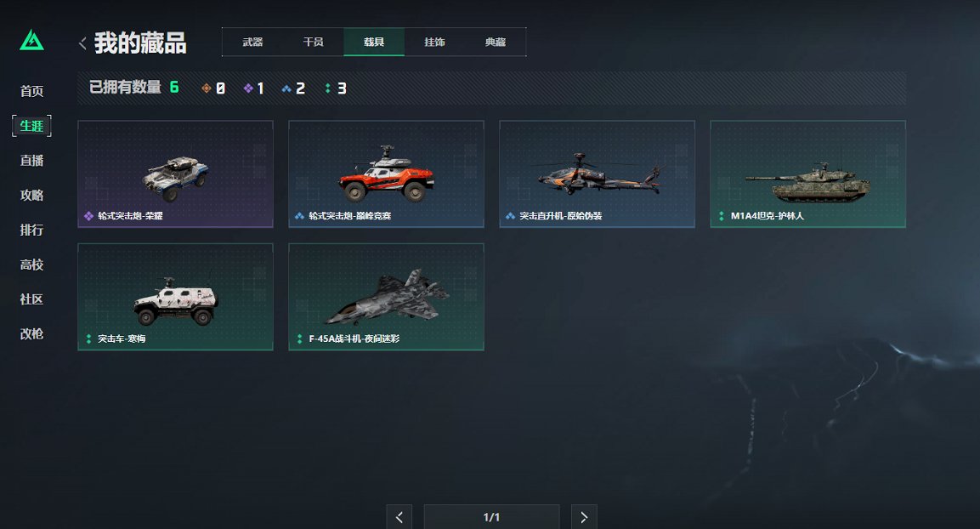Viewport: 980px width, 529px height.
Task: Open 首页 in the sidebar
Action: point(32,91)
